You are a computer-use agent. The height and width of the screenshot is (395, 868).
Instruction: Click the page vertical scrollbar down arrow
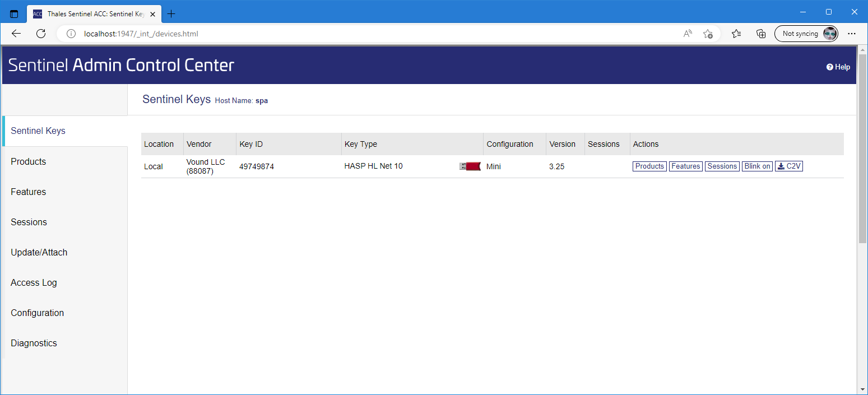tap(862, 389)
